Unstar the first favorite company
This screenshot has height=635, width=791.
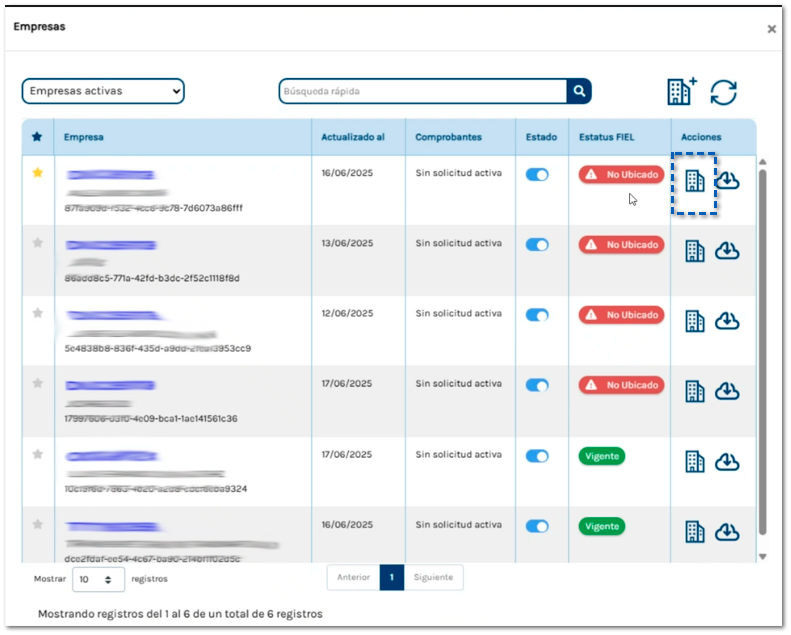click(38, 173)
